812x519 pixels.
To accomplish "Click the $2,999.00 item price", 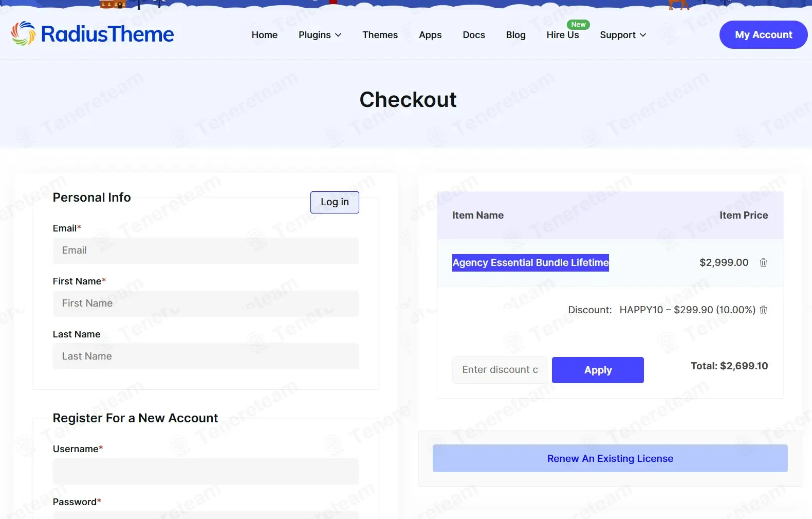I will point(724,263).
